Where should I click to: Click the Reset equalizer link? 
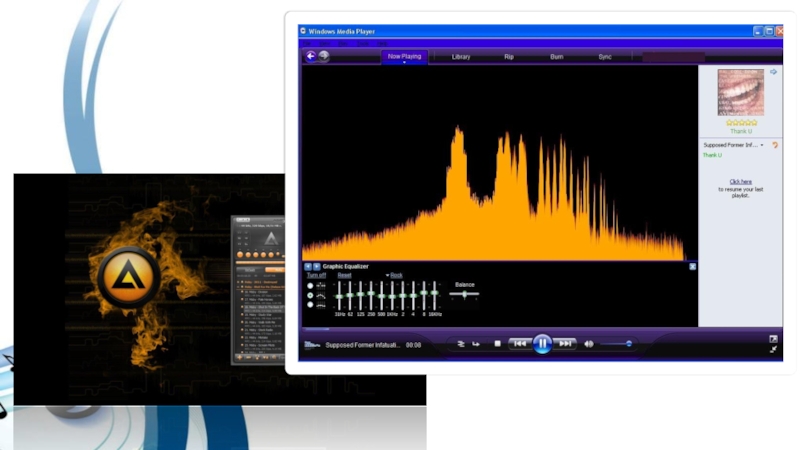pos(344,276)
